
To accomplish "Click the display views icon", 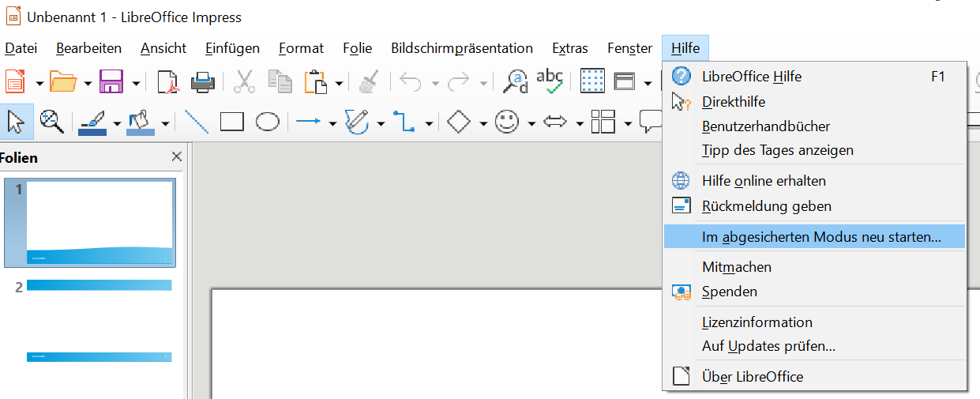I will [625, 81].
